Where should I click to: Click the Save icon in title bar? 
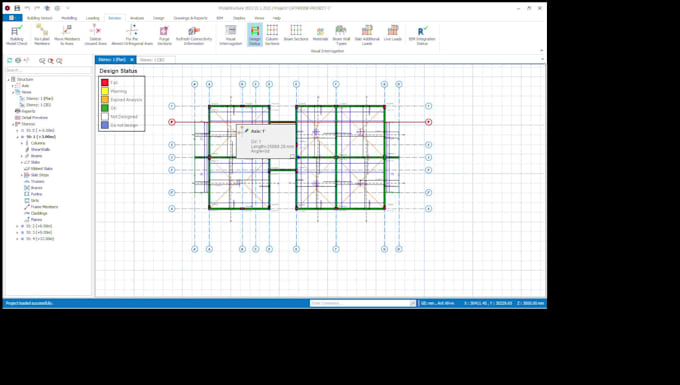pyautogui.click(x=17, y=8)
